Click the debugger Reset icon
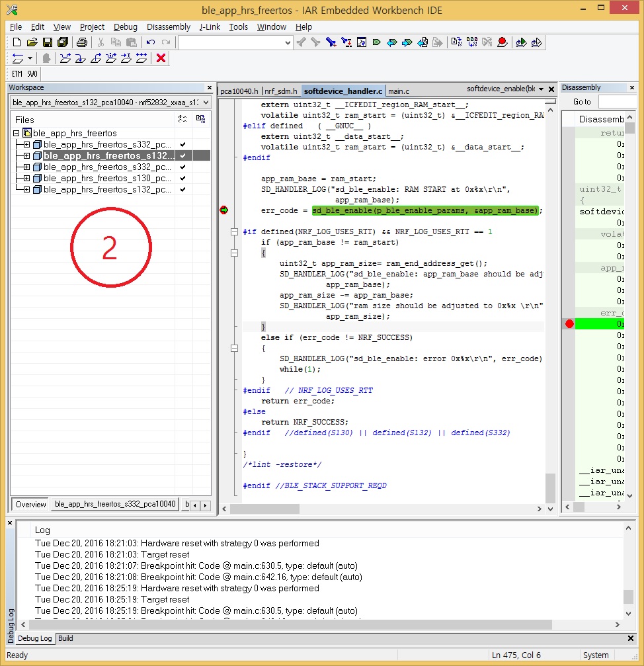The image size is (644, 666). coord(17,58)
